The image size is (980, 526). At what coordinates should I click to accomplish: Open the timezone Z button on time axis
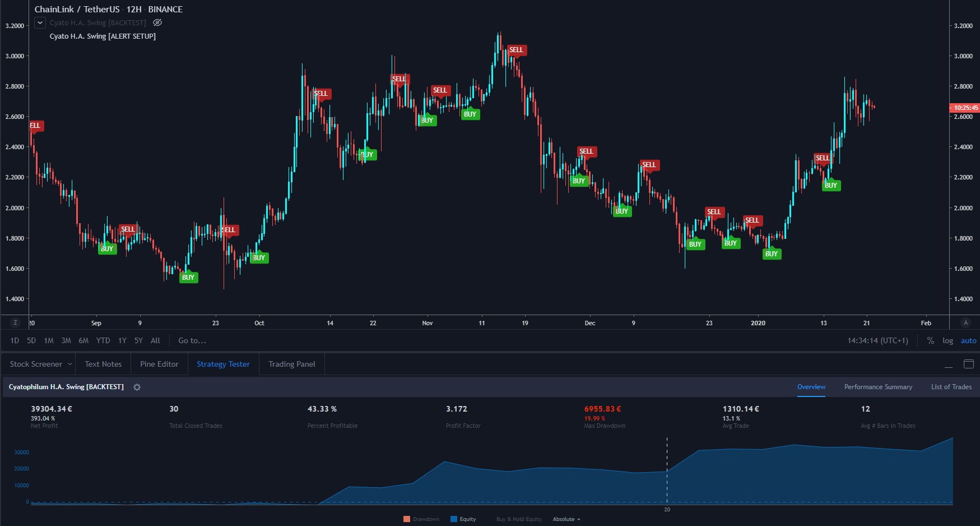coord(15,322)
